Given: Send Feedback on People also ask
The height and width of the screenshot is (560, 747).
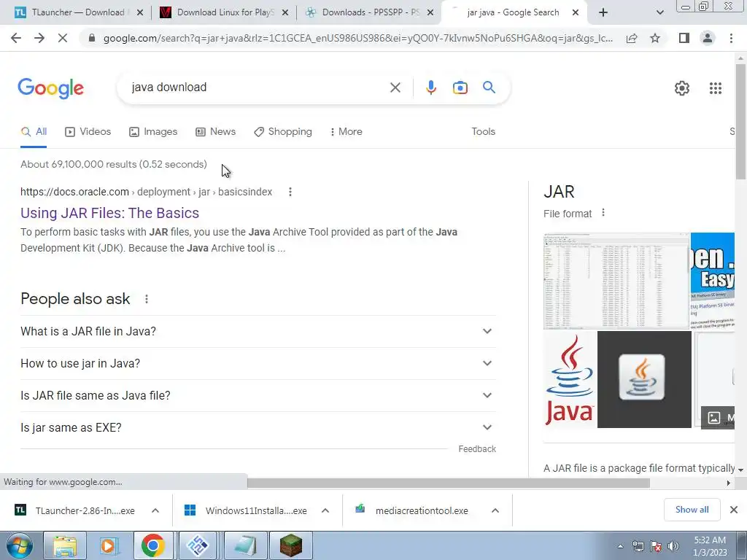Looking at the screenshot, I should (x=477, y=449).
